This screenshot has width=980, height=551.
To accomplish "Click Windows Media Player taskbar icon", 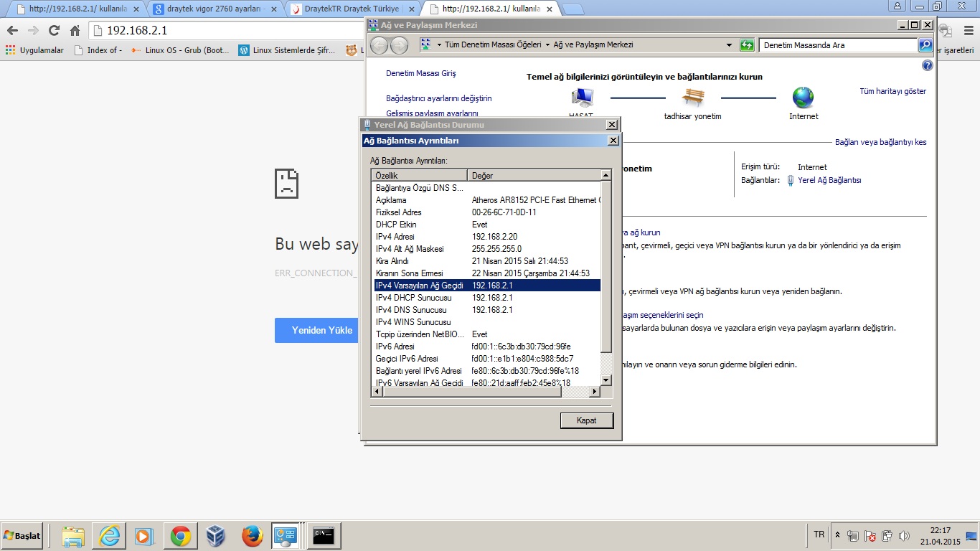I will pyautogui.click(x=144, y=536).
